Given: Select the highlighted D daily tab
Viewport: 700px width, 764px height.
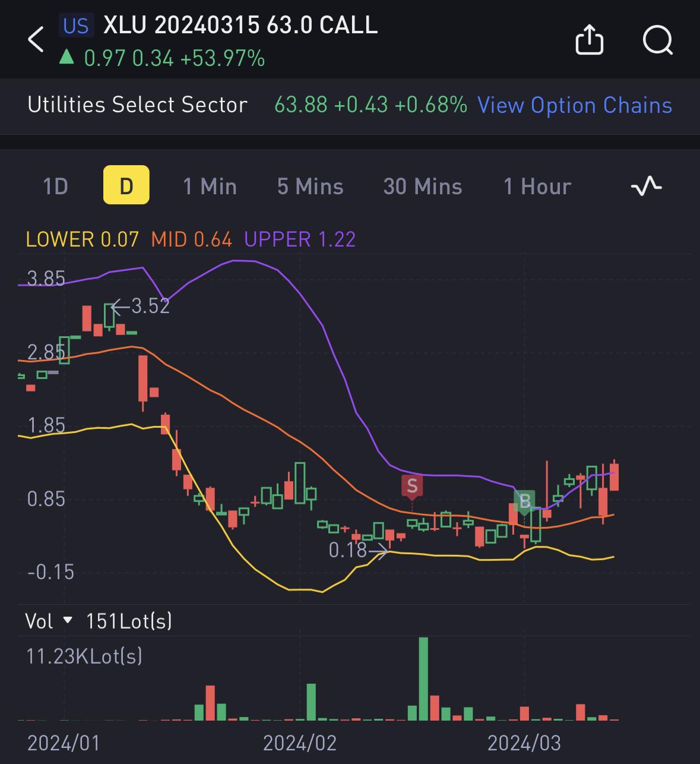Looking at the screenshot, I should click(x=126, y=185).
